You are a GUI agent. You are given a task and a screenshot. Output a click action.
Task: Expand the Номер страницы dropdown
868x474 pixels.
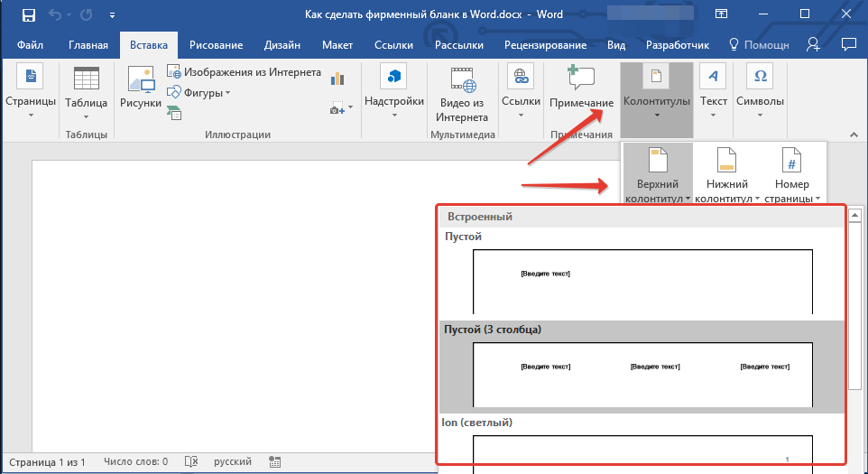coord(791,176)
